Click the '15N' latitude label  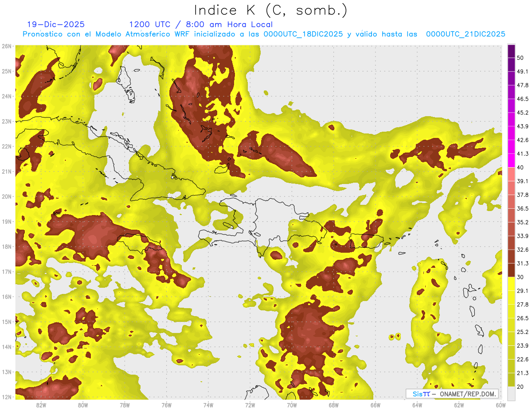6,322
